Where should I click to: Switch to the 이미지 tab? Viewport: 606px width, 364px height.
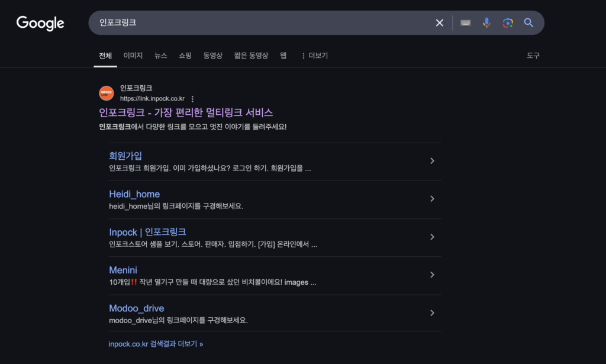[x=133, y=56]
